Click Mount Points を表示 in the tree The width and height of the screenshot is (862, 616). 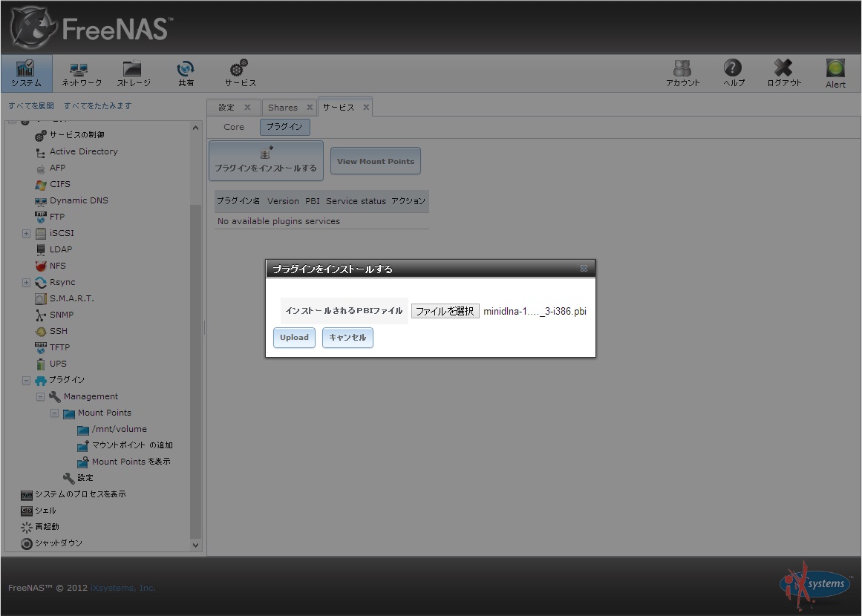(131, 462)
